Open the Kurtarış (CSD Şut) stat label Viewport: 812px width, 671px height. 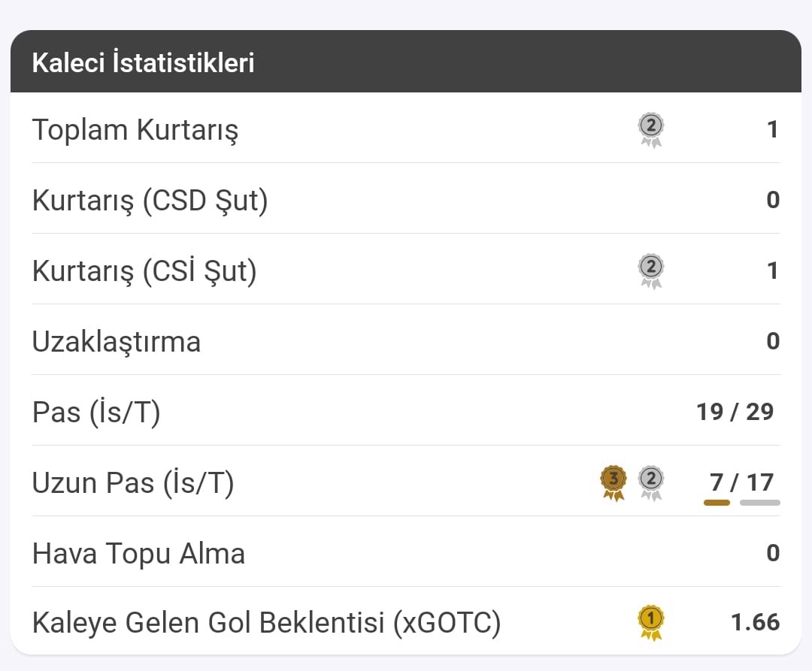[150, 200]
